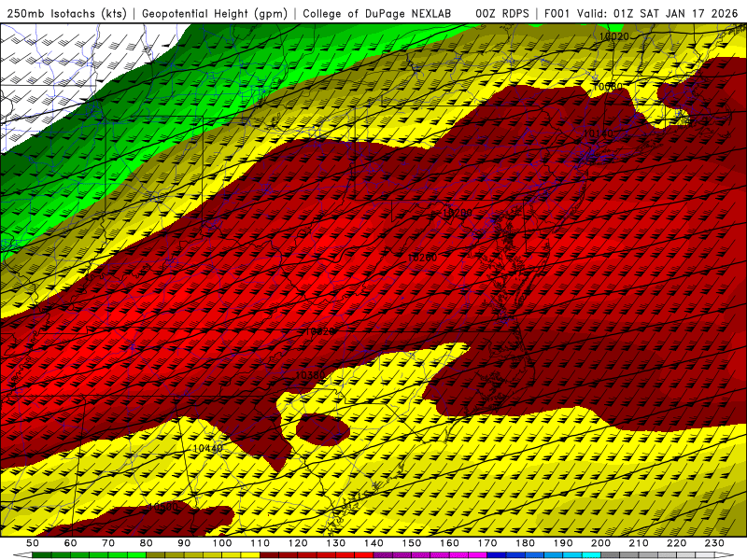Click the 150 value on the color scale
747x560 pixels.
coord(412,543)
